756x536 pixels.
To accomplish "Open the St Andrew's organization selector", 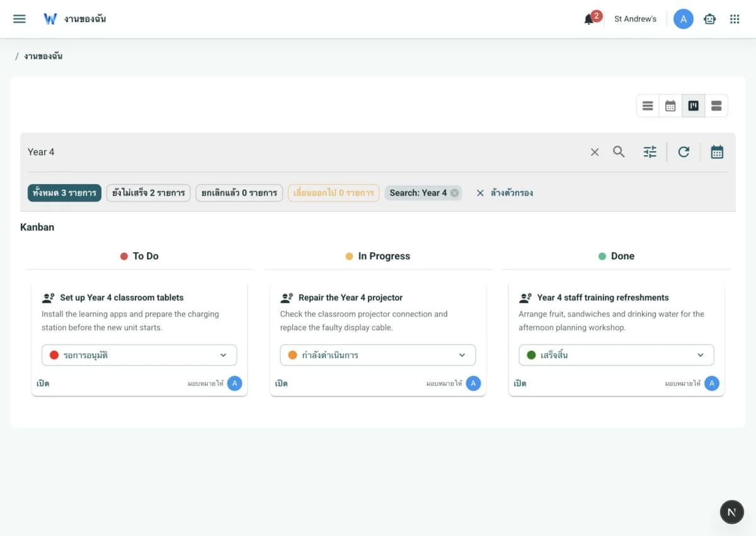I will click(635, 19).
